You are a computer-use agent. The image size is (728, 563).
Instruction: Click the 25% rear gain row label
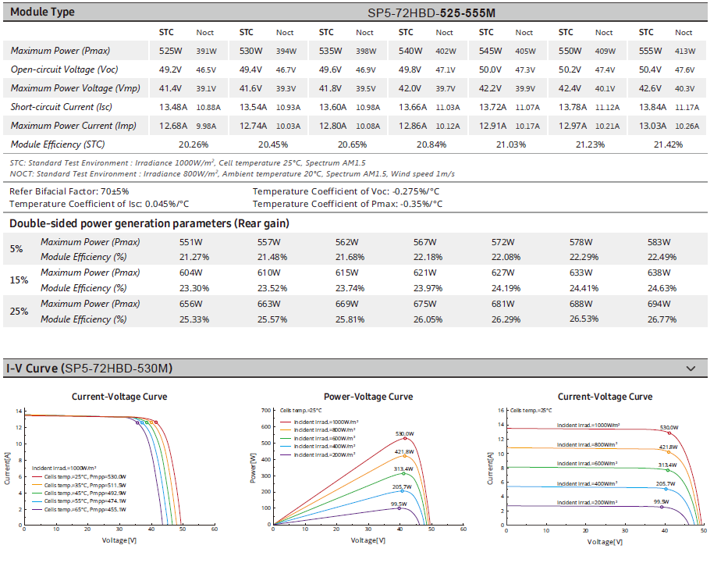point(19,312)
